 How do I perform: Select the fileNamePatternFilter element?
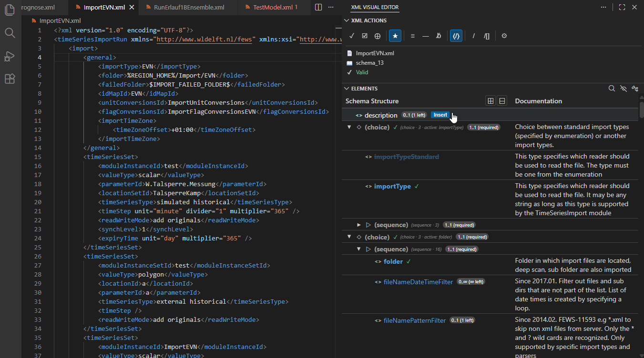[x=415, y=320]
